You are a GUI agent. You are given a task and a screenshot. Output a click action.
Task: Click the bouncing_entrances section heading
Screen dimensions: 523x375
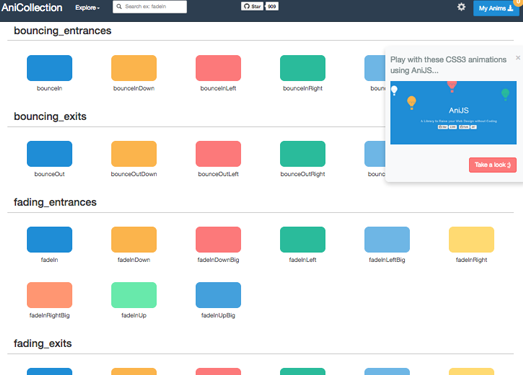click(x=62, y=31)
